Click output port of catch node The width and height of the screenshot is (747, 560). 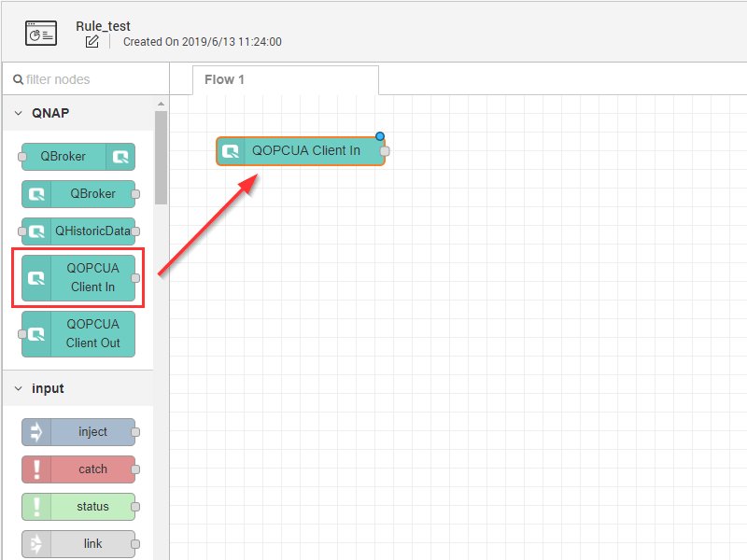click(135, 469)
